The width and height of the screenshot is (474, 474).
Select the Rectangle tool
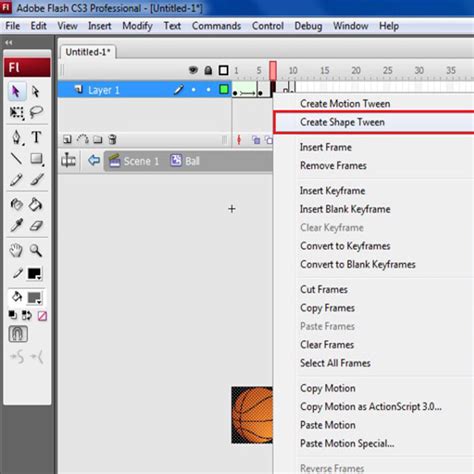[36, 159]
